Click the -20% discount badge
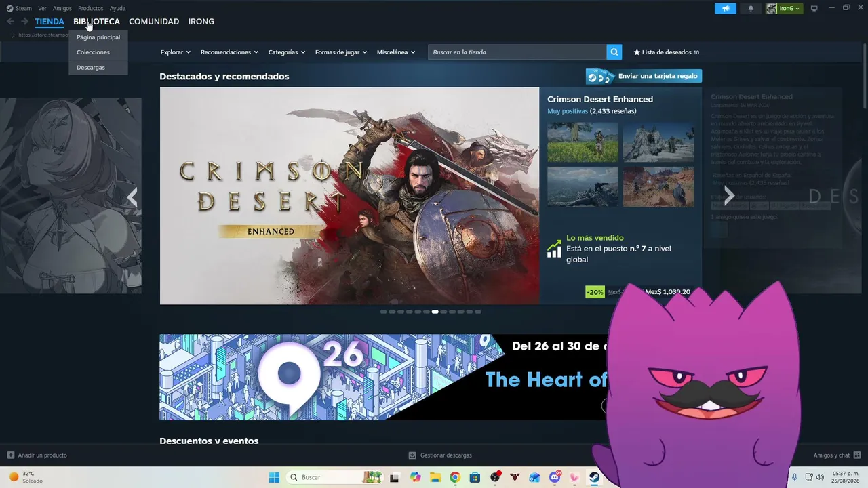 point(595,292)
